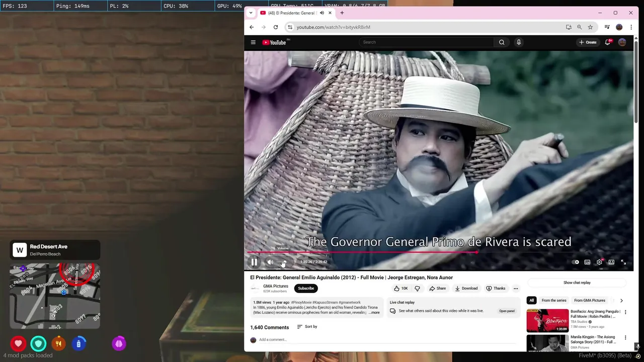
Task: Select the All filter chip
Action: point(531,300)
